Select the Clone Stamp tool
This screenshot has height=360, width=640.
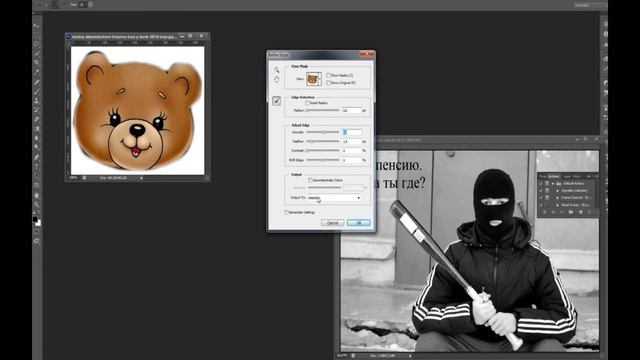(37, 100)
